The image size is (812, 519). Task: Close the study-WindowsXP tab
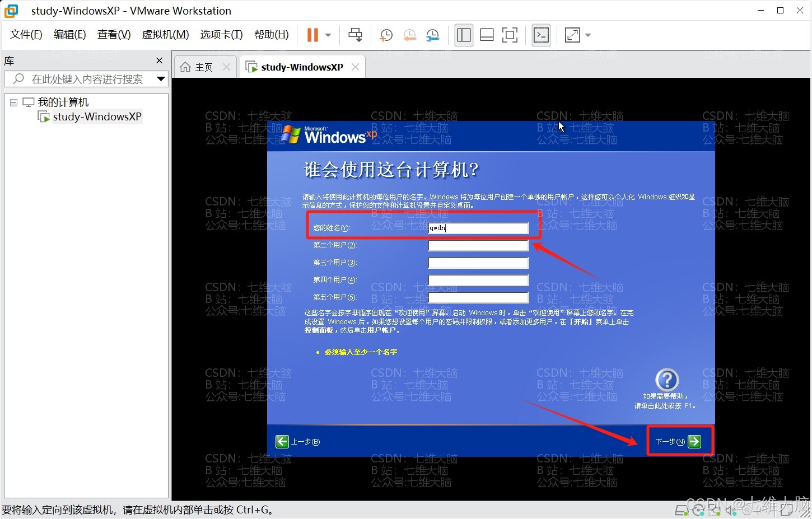[355, 67]
